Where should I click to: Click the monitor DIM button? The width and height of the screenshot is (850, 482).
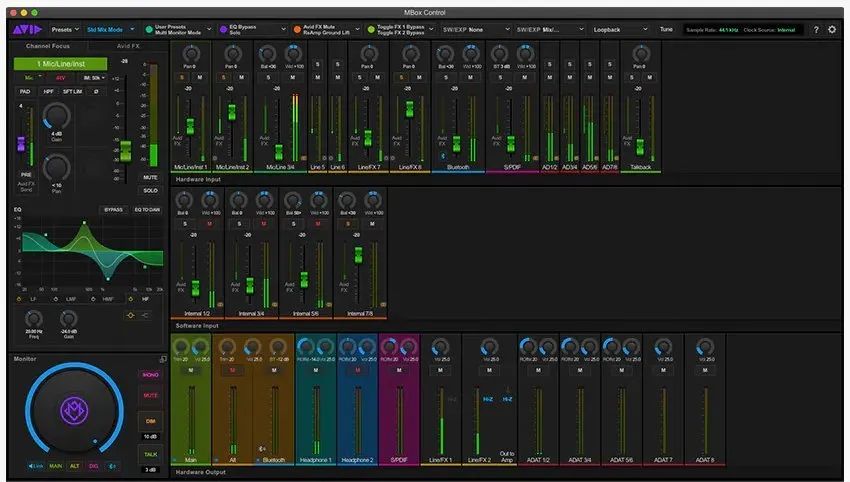click(x=150, y=421)
